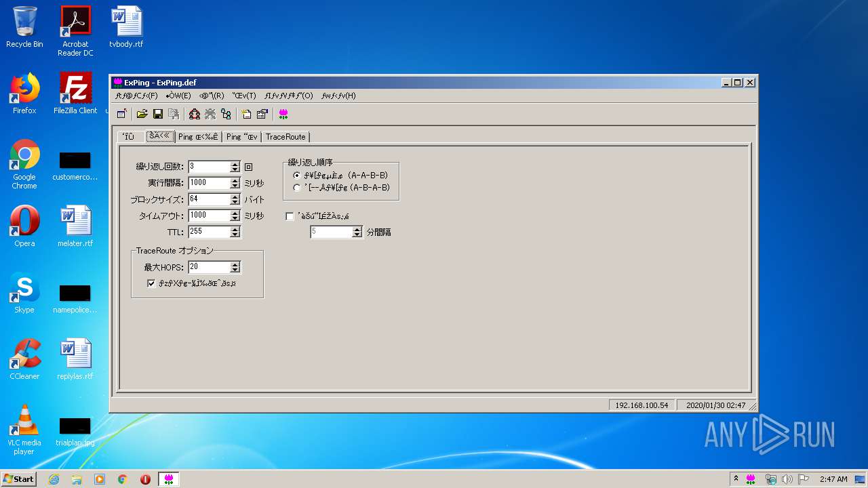Open the (T) menu in ExPing
The width and height of the screenshot is (868, 488).
tap(244, 96)
